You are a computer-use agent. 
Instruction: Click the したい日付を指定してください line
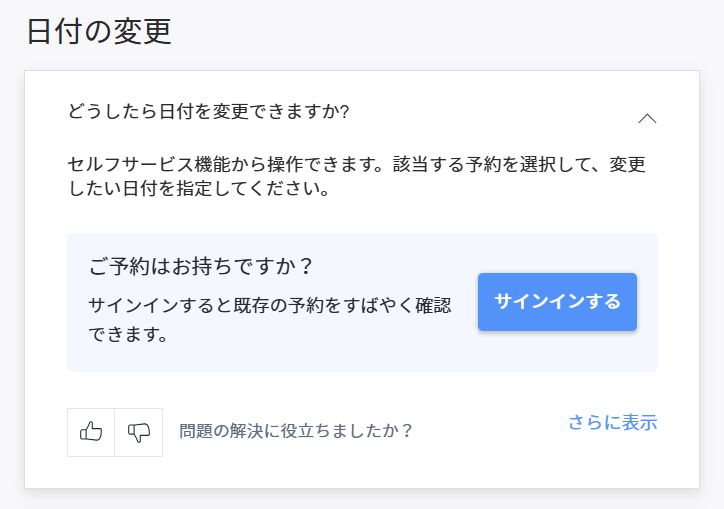click(198, 188)
